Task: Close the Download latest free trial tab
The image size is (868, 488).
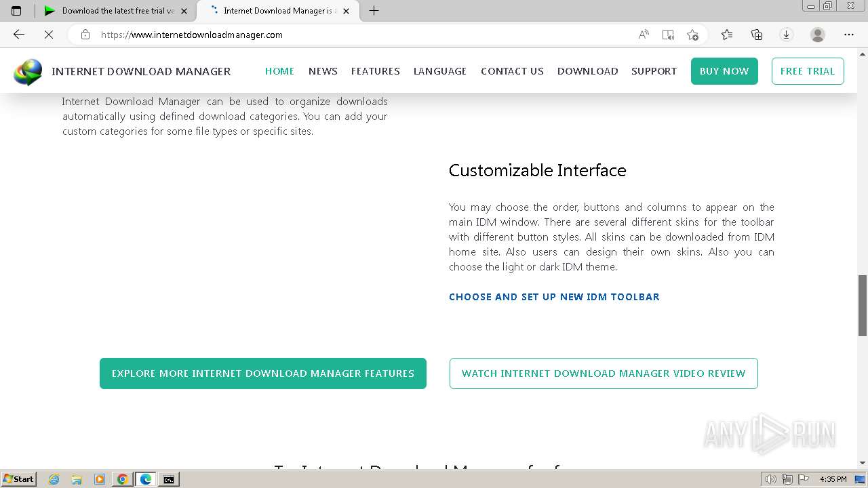Action: (x=184, y=11)
